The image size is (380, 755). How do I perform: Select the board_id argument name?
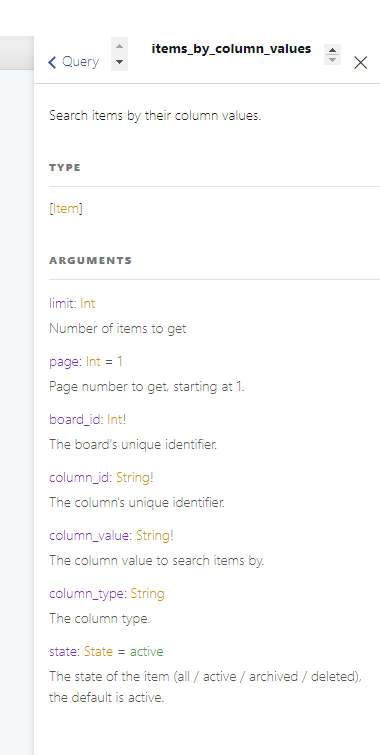75,419
